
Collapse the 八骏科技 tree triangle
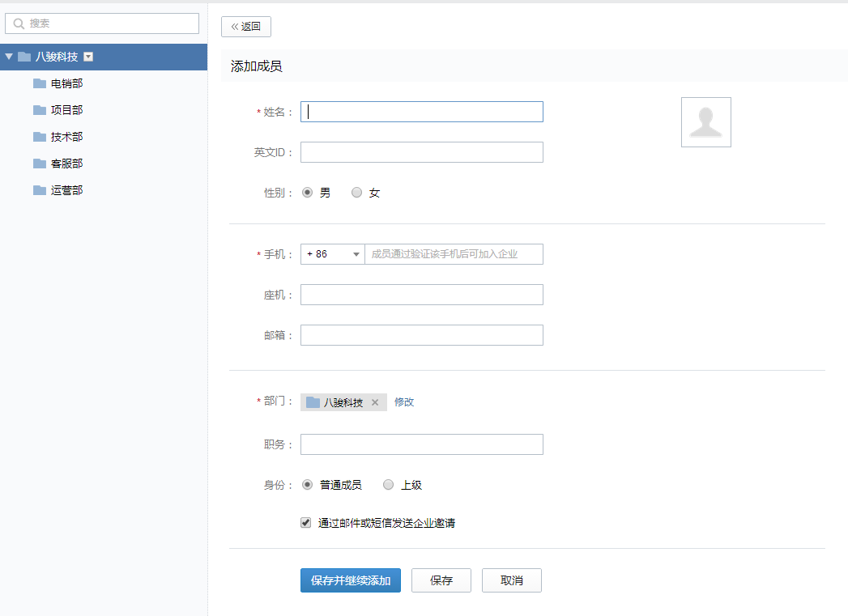pos(9,57)
